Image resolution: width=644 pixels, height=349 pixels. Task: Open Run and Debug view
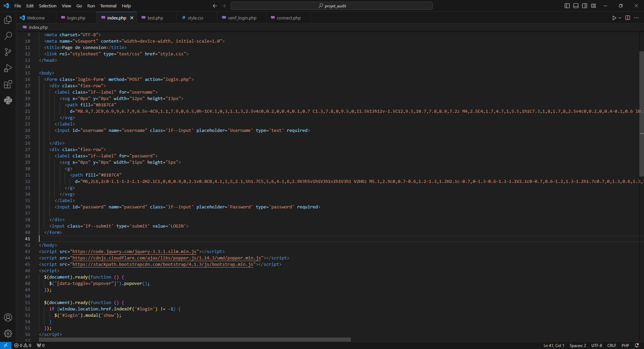point(8,68)
